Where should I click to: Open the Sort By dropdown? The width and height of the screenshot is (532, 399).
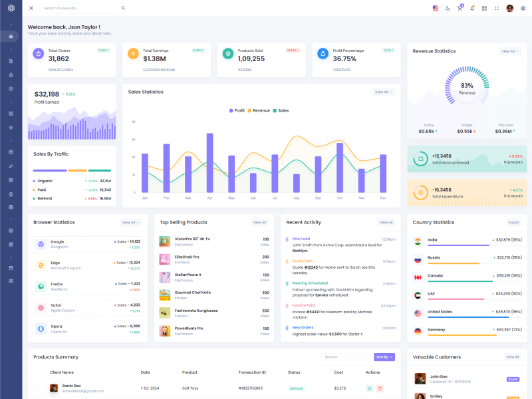tap(384, 357)
